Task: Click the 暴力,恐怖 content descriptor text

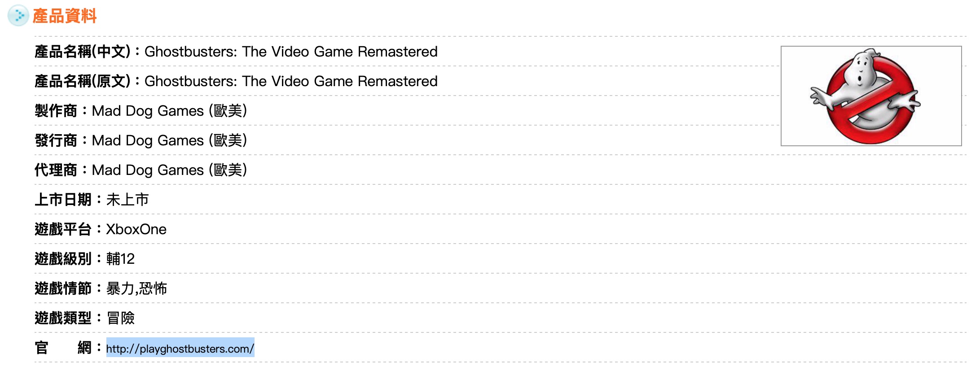Action: click(136, 288)
